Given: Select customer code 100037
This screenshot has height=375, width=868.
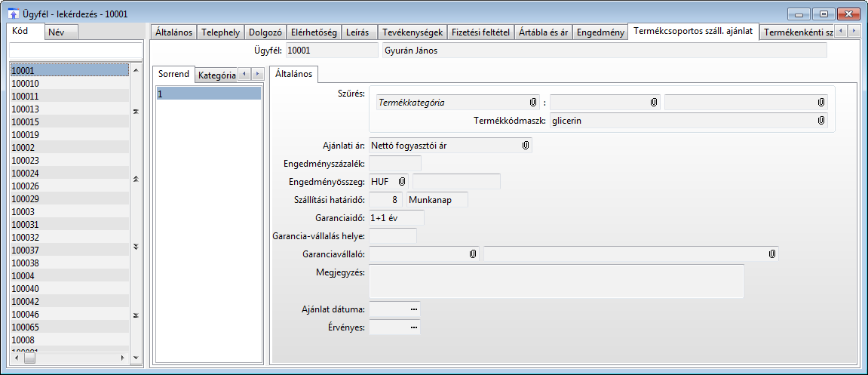Looking at the screenshot, I should click(69, 250).
